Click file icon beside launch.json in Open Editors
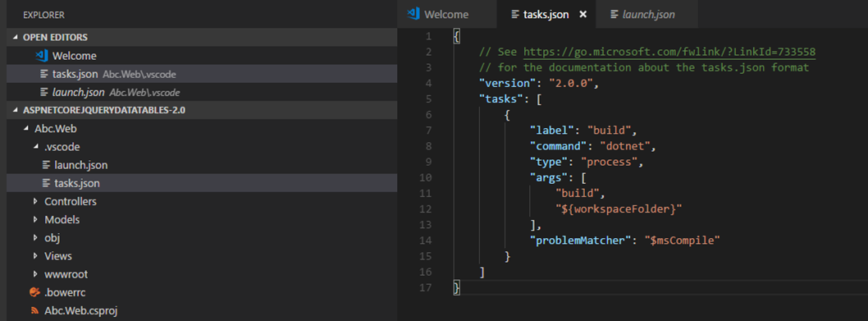The image size is (868, 321). [44, 92]
